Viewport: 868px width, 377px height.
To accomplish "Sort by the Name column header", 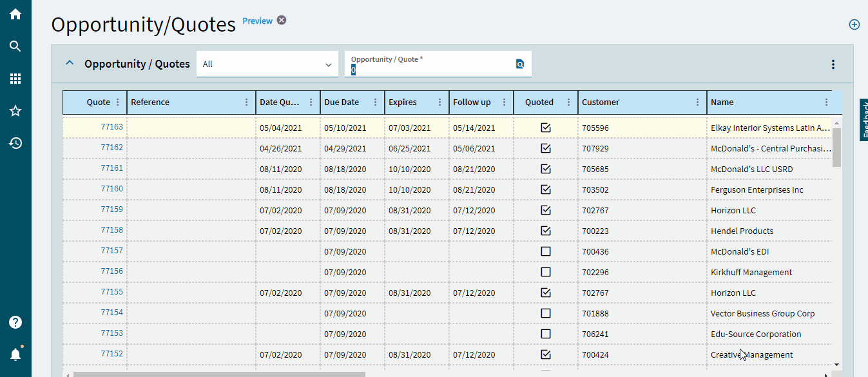I will pyautogui.click(x=722, y=102).
